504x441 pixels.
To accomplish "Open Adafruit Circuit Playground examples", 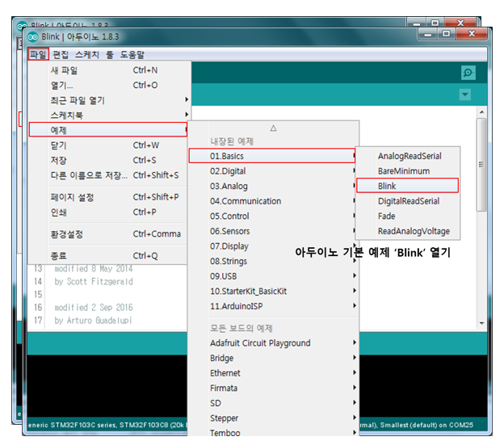I will [273, 343].
